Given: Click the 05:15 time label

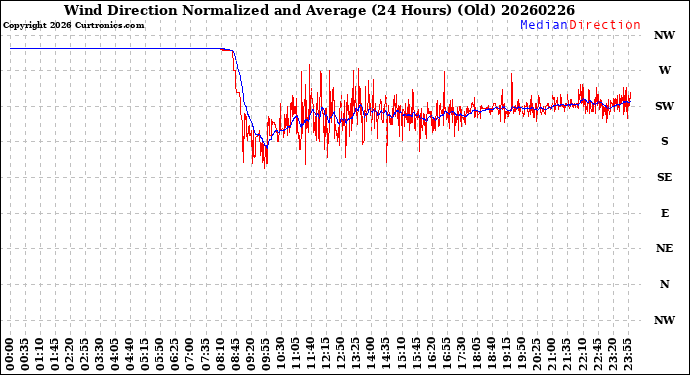Looking at the screenshot, I should pyautogui.click(x=145, y=354).
